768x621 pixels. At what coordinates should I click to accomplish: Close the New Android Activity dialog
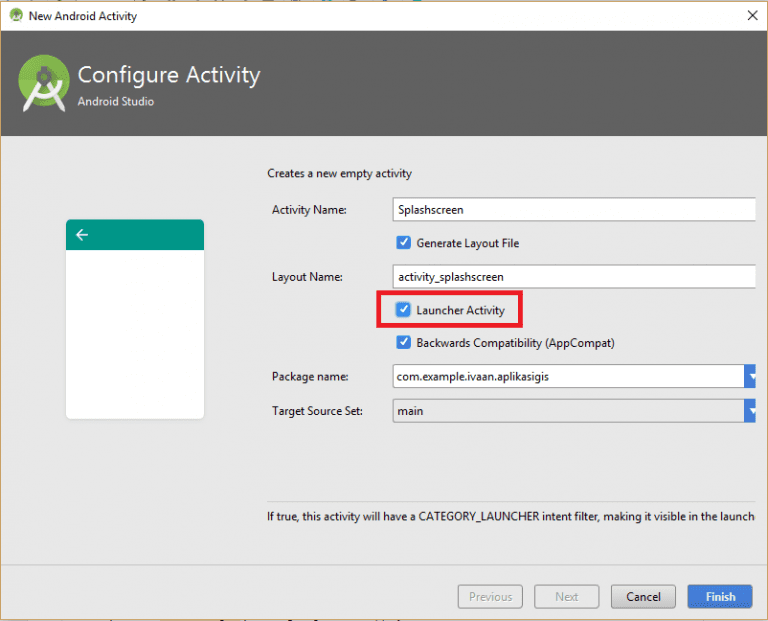point(751,16)
